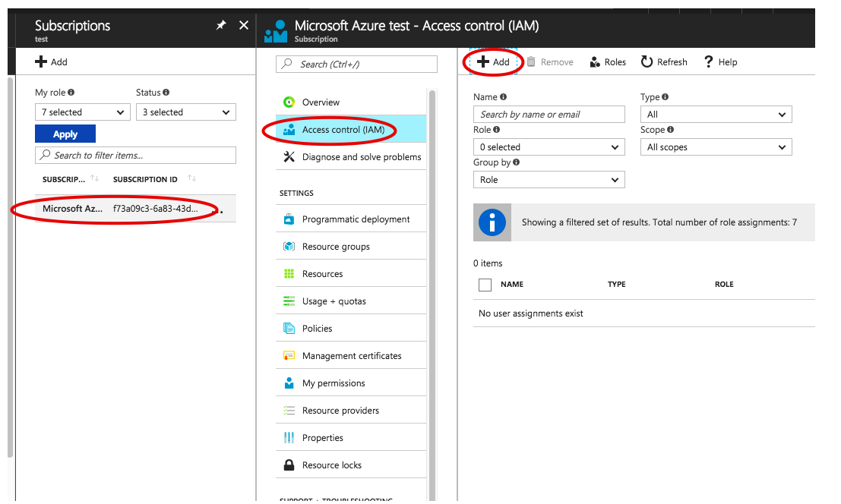
Task: Open the Type dropdown showing All
Action: (716, 114)
